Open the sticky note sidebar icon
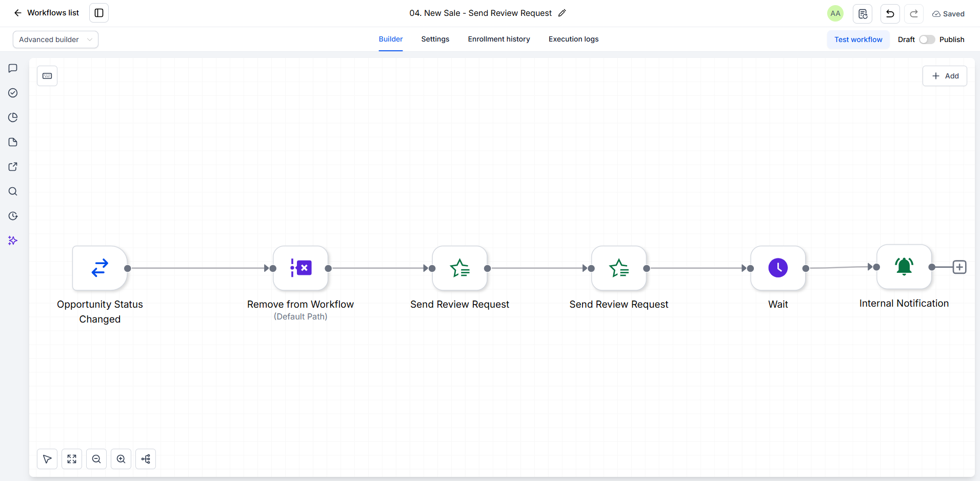 tap(13, 142)
